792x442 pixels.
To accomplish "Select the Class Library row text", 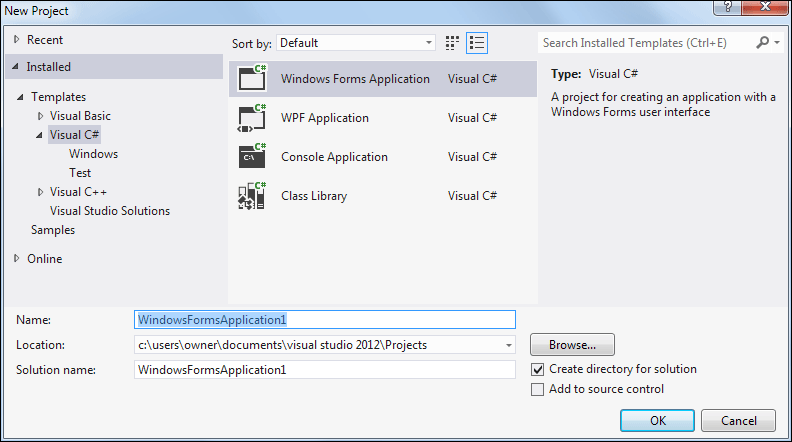I will point(314,196).
